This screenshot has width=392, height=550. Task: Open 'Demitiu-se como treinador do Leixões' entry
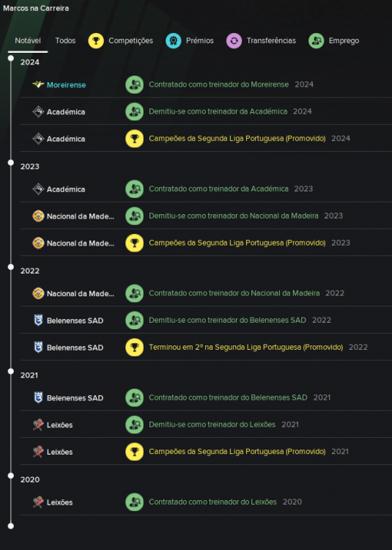(212, 425)
